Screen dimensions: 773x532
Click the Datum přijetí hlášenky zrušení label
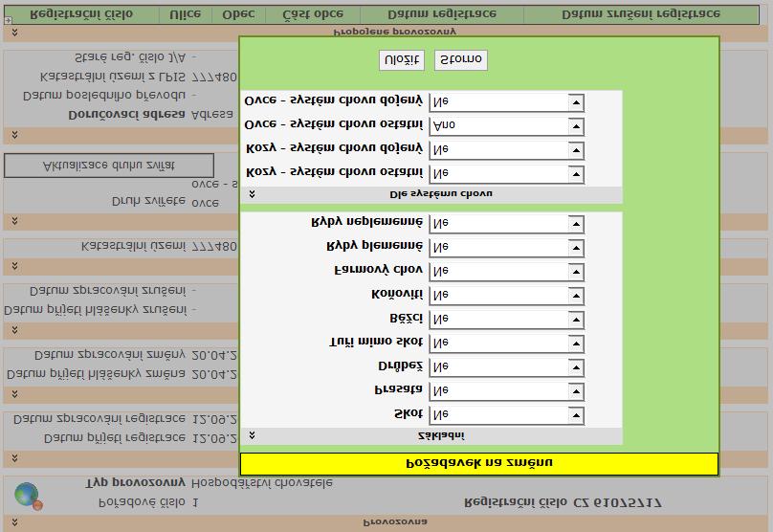pos(96,310)
